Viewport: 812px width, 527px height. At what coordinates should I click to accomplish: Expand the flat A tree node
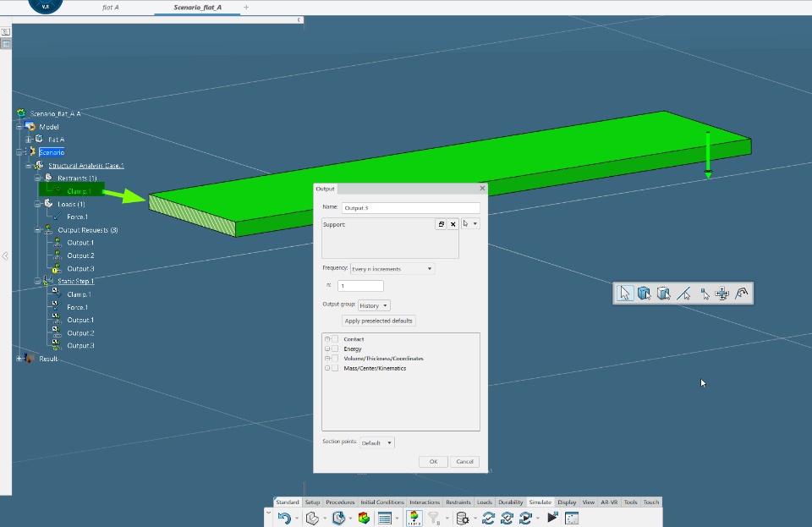[29, 140]
